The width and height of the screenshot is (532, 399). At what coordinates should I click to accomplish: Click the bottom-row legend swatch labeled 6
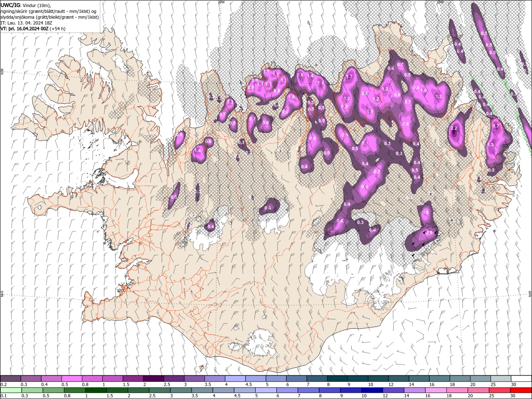point(287,390)
